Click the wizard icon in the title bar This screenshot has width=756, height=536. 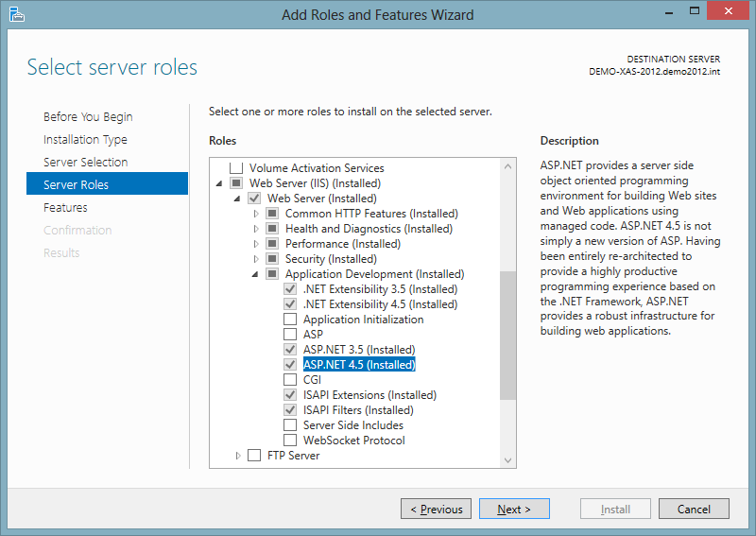[16, 14]
